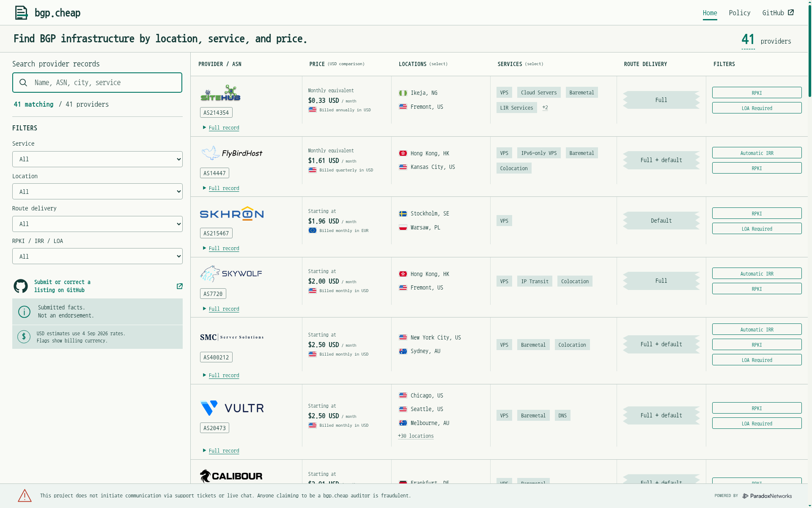Click FlyBirdHost's Automatic IRR filter badge
The width and height of the screenshot is (812, 508).
coord(757,153)
